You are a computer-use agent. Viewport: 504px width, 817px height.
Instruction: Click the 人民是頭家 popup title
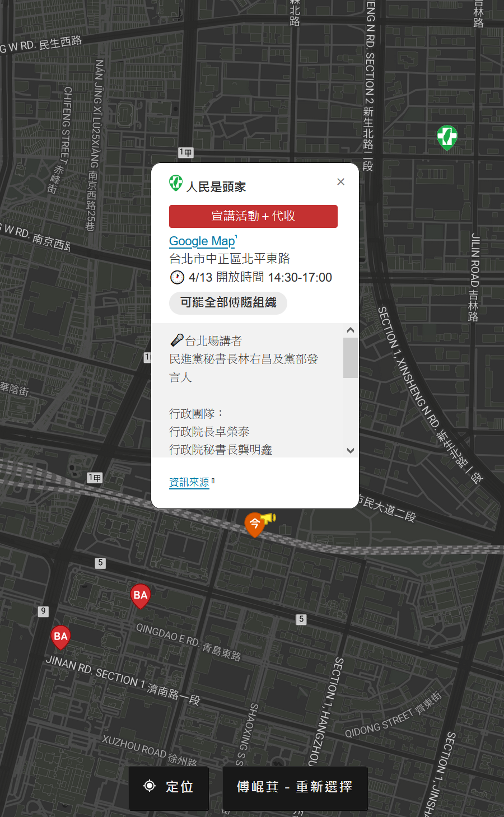(216, 186)
